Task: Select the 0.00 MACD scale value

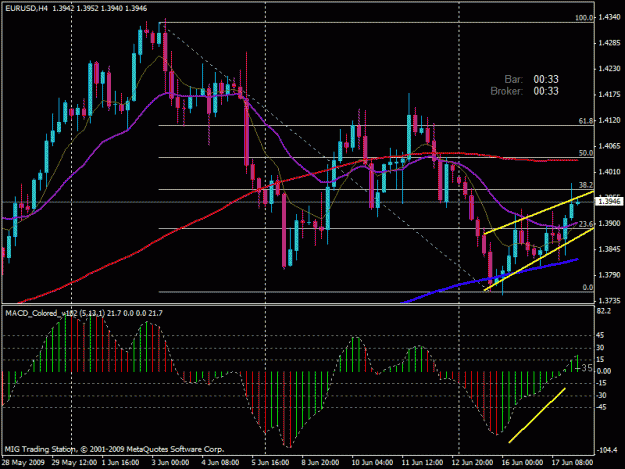Action: (x=604, y=371)
